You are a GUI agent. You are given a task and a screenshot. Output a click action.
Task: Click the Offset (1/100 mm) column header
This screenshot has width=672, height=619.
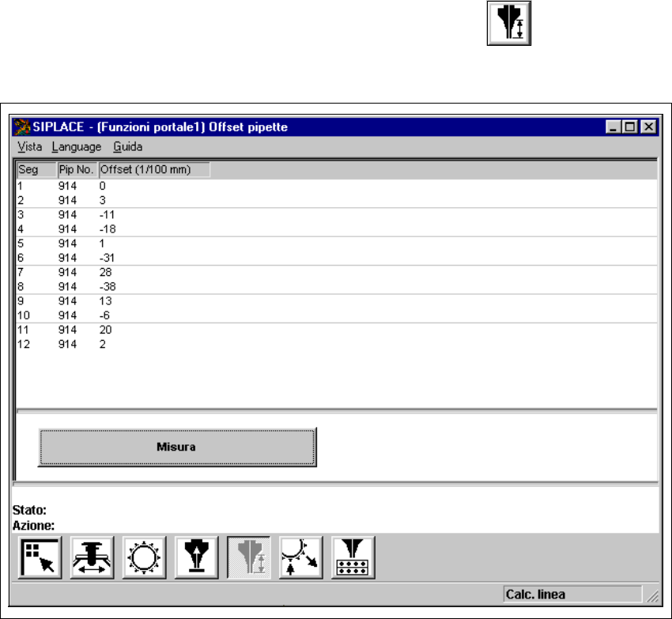pos(154,170)
